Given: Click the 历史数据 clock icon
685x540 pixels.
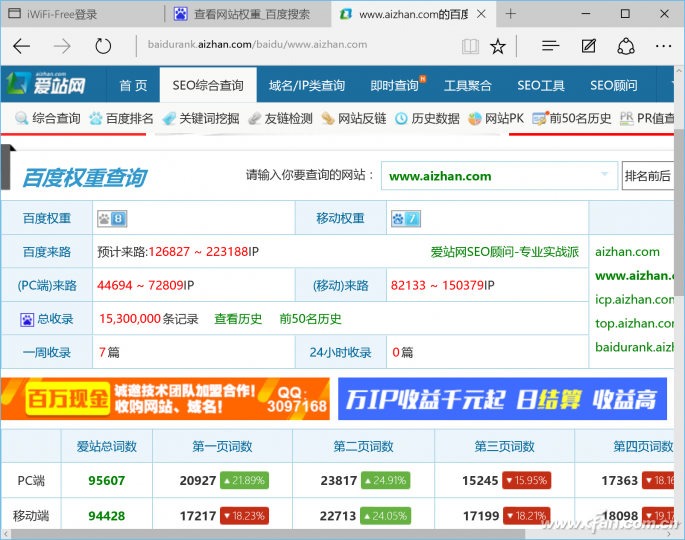Looking at the screenshot, I should tap(401, 118).
